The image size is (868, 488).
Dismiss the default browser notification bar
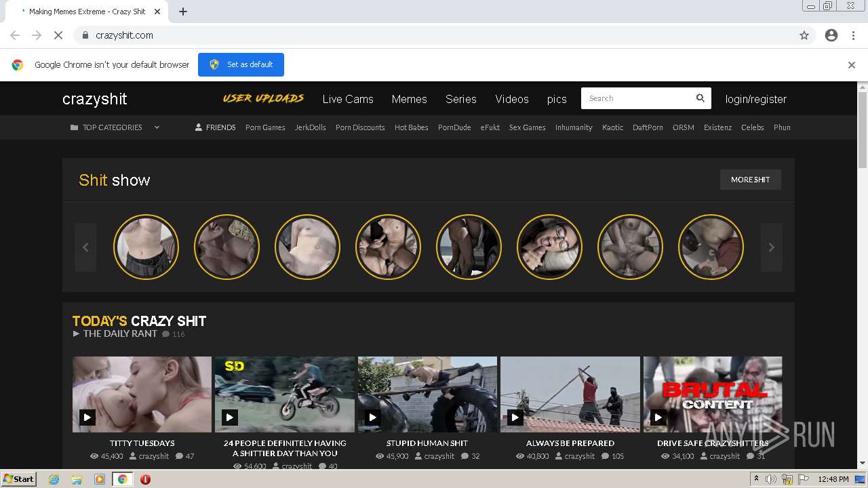[x=852, y=65]
